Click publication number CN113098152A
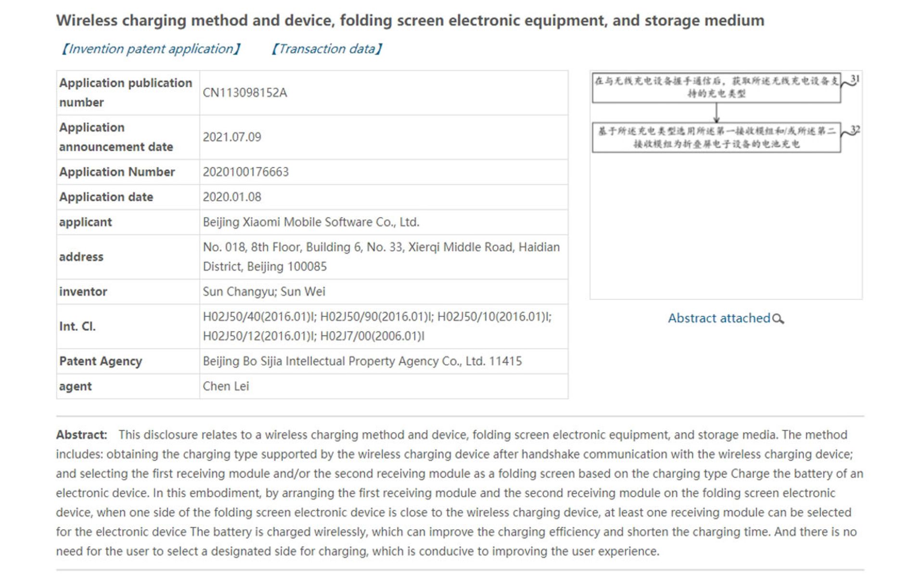The image size is (924, 578). click(x=245, y=93)
